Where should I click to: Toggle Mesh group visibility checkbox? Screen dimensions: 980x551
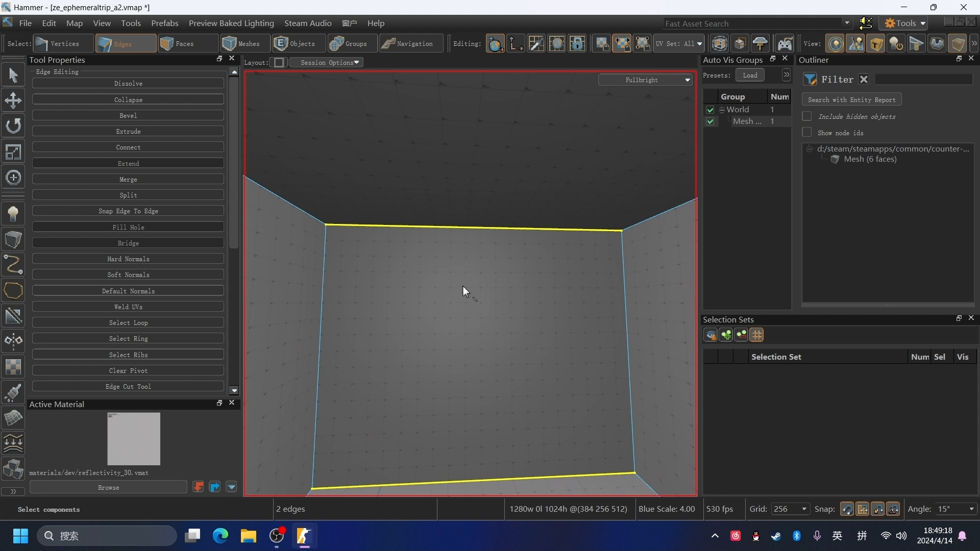click(x=710, y=121)
